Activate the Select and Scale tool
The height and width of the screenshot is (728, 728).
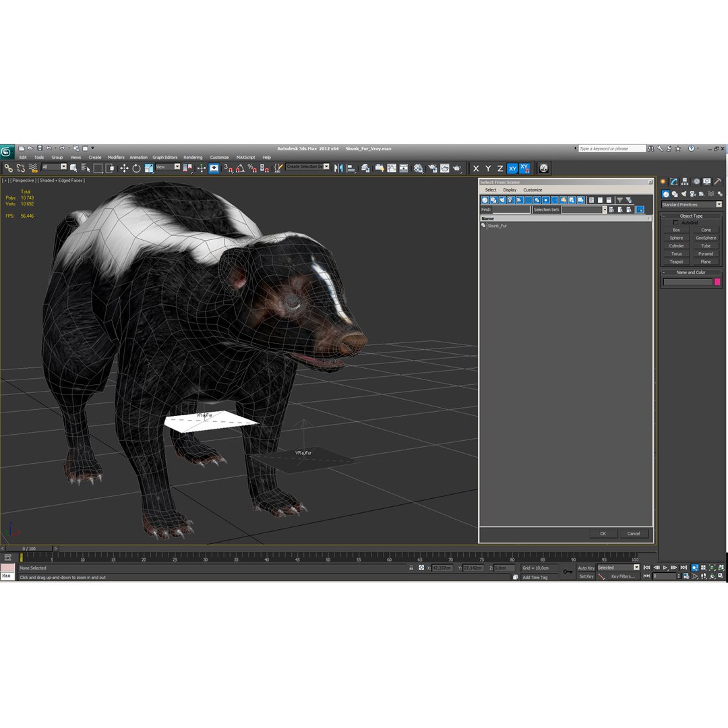148,168
